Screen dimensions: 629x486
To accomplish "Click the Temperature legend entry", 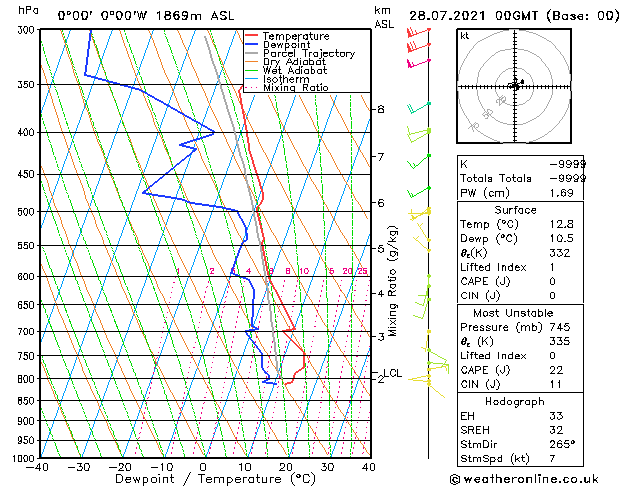I will coord(287,36).
